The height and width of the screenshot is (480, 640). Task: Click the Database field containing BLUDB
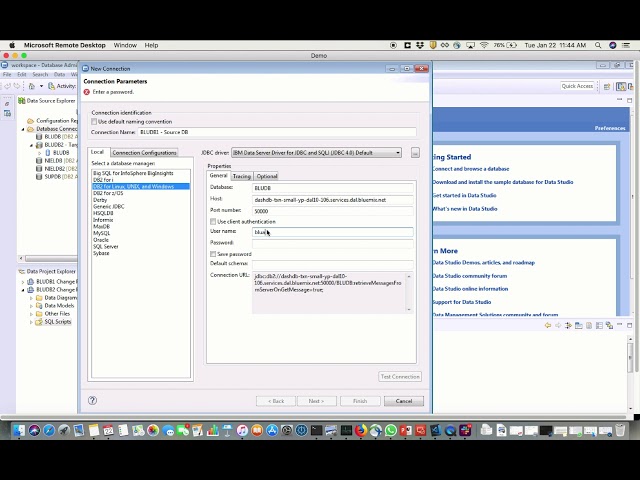333,188
